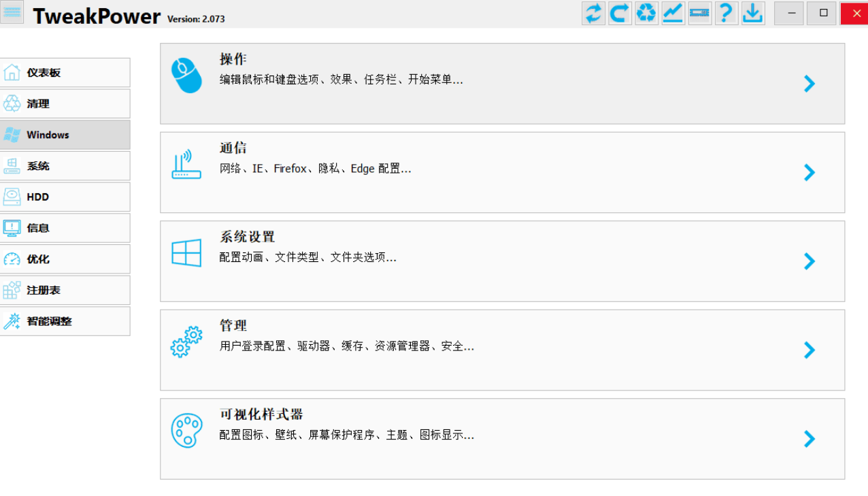Open the HDD section in the sidebar
The height and width of the screenshot is (496, 868).
click(65, 197)
